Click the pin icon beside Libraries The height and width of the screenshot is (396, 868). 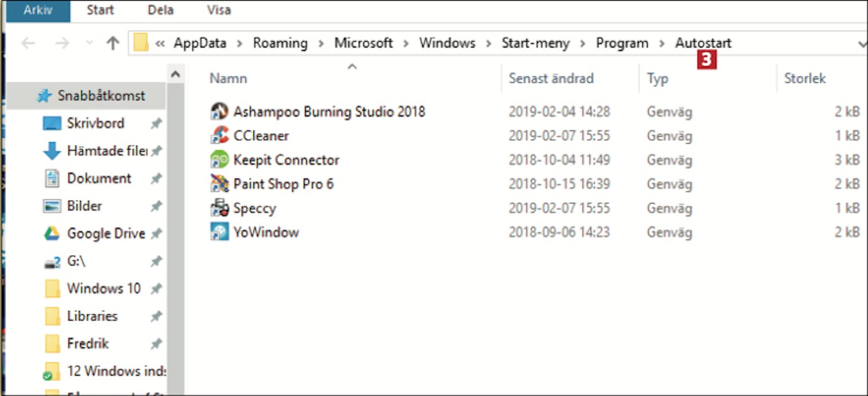click(156, 316)
